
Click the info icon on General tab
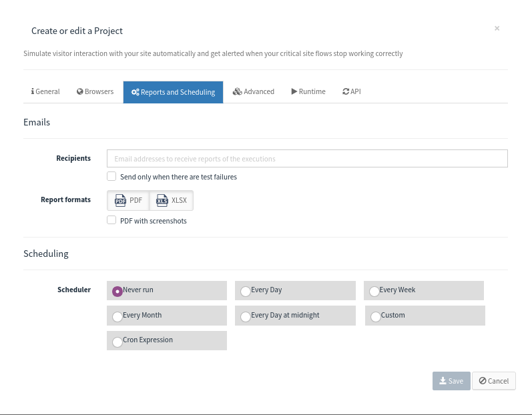(x=33, y=91)
